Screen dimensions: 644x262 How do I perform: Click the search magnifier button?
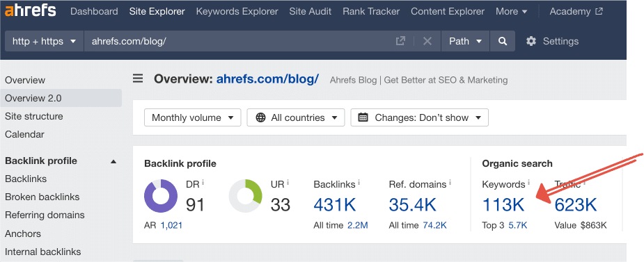coord(502,41)
